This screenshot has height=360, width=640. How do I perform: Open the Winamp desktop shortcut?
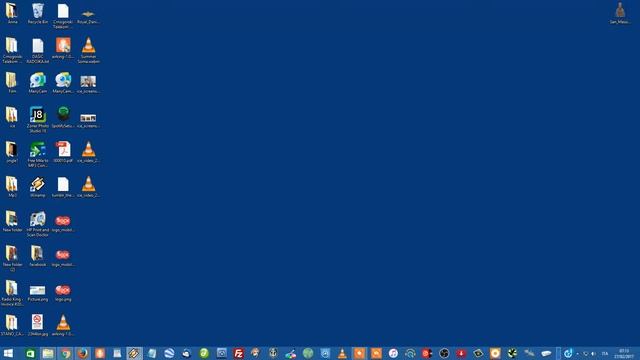38,187
